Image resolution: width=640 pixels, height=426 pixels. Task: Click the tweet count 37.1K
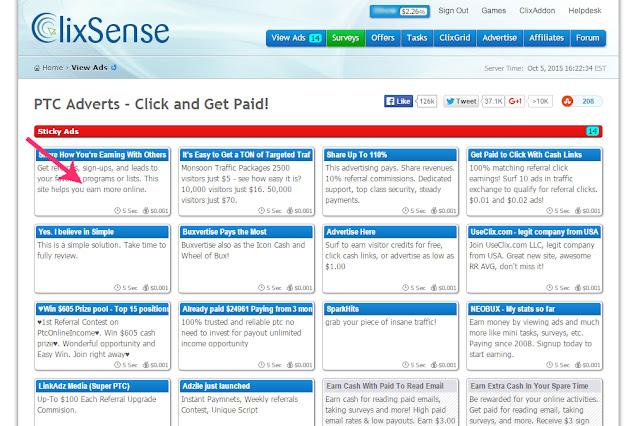493,101
